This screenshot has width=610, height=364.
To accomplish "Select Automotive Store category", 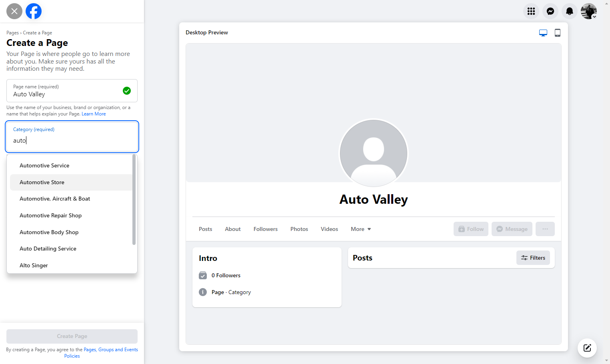I will 71,182.
